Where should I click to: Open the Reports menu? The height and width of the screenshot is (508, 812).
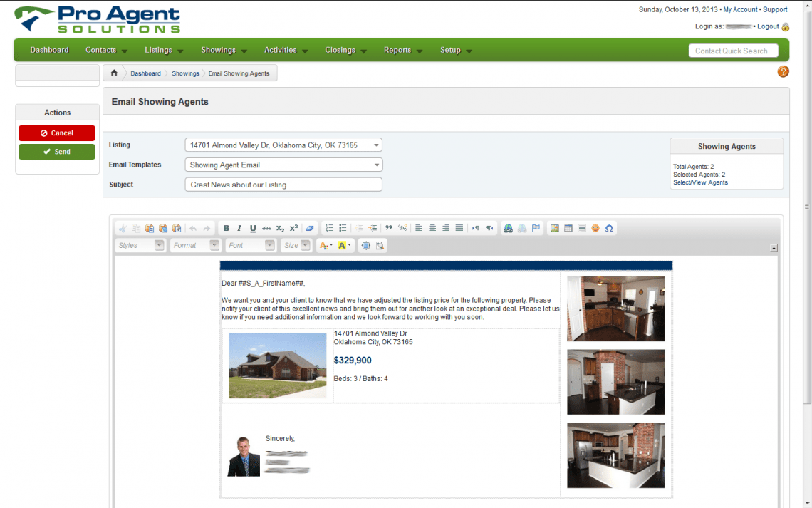(x=399, y=50)
